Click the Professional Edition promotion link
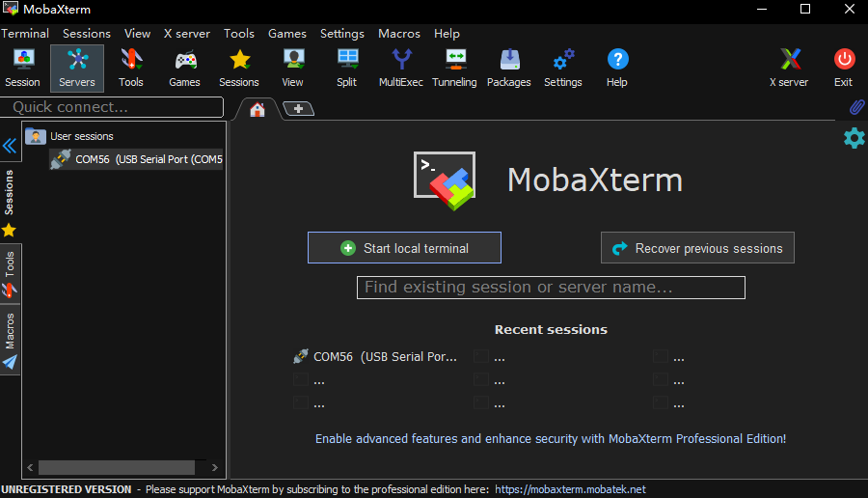Viewport: 868px width, 498px height. 551,439
